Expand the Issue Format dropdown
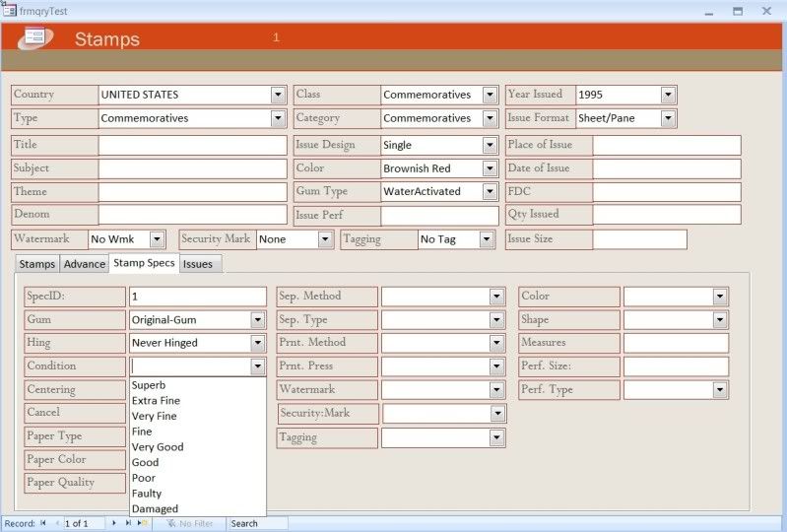787x532 pixels. pyautogui.click(x=668, y=118)
